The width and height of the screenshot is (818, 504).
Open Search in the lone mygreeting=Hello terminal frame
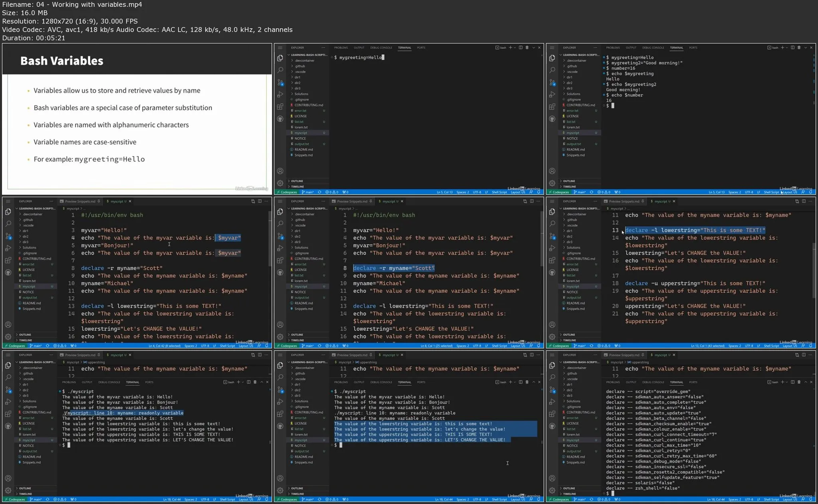[x=280, y=70]
